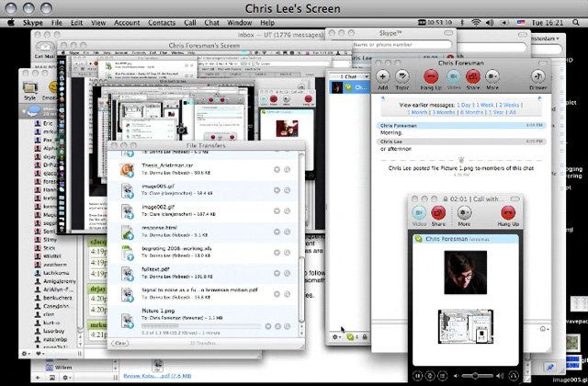The height and width of the screenshot is (386, 588).
Task: Open gear menu at Adium contact list bottom
Action: coord(26,353)
